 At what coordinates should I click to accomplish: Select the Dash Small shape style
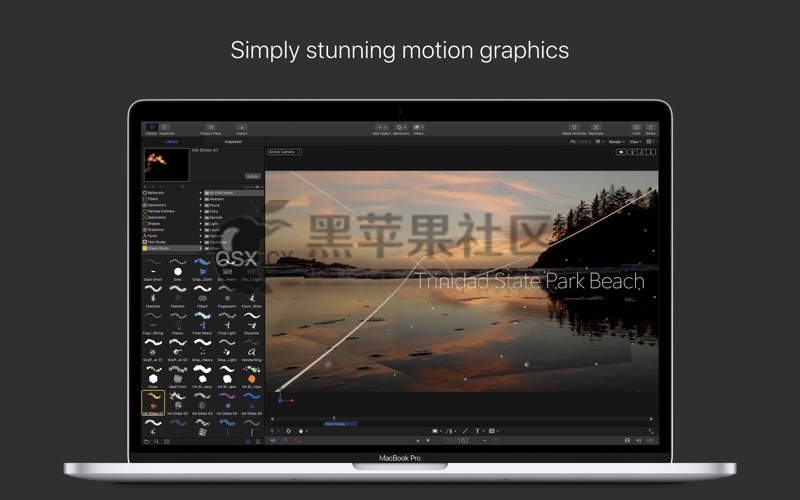[x=153, y=269]
